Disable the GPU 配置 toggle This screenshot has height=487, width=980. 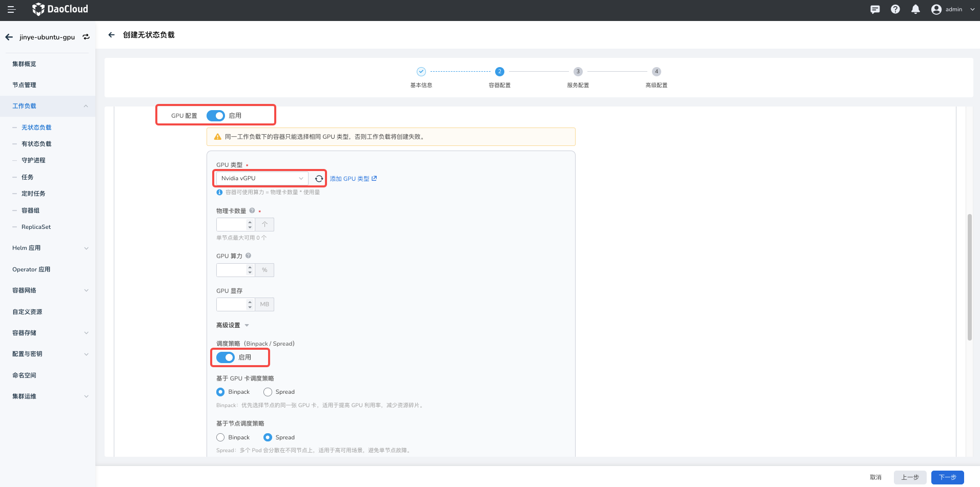point(216,116)
